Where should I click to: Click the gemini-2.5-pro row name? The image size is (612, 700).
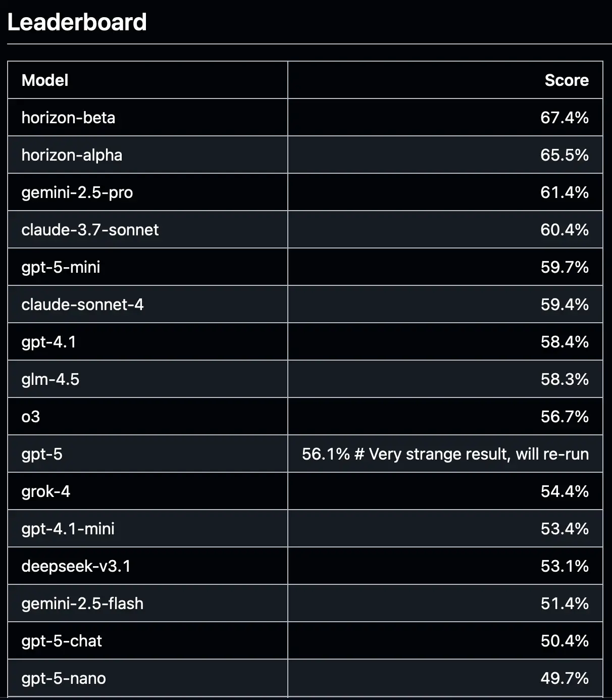point(77,192)
